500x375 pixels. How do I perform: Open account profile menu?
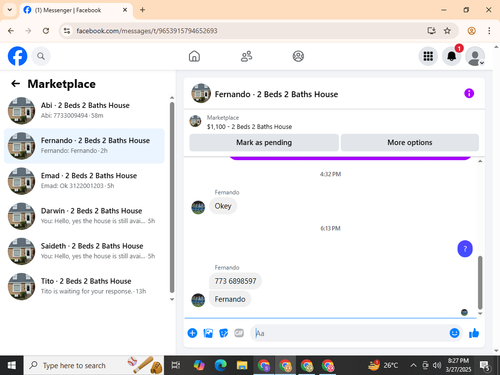[x=475, y=56]
